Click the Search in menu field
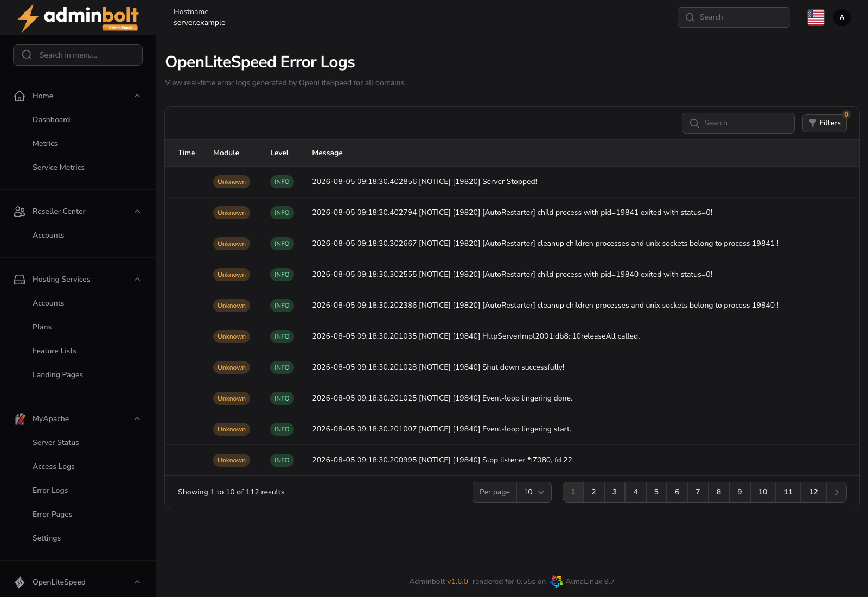The image size is (868, 597). pyautogui.click(x=78, y=55)
